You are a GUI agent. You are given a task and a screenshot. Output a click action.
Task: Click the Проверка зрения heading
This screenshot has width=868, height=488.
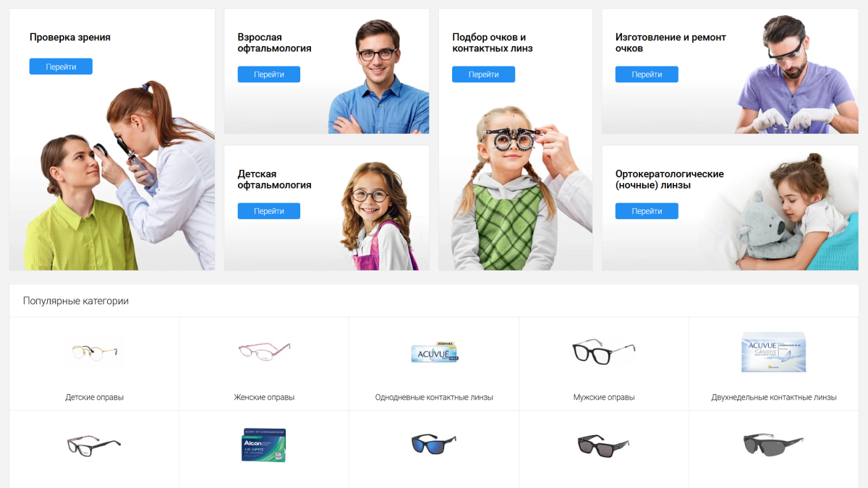tap(70, 37)
